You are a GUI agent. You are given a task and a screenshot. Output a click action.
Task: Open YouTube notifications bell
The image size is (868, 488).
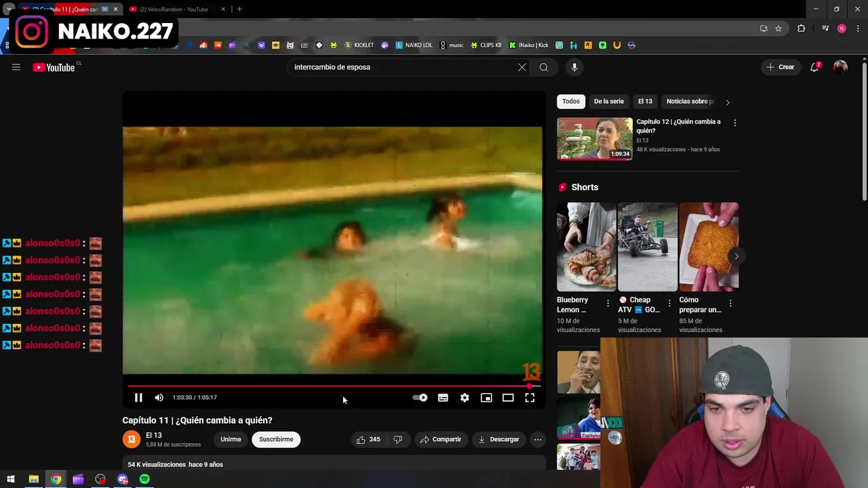(x=814, y=67)
